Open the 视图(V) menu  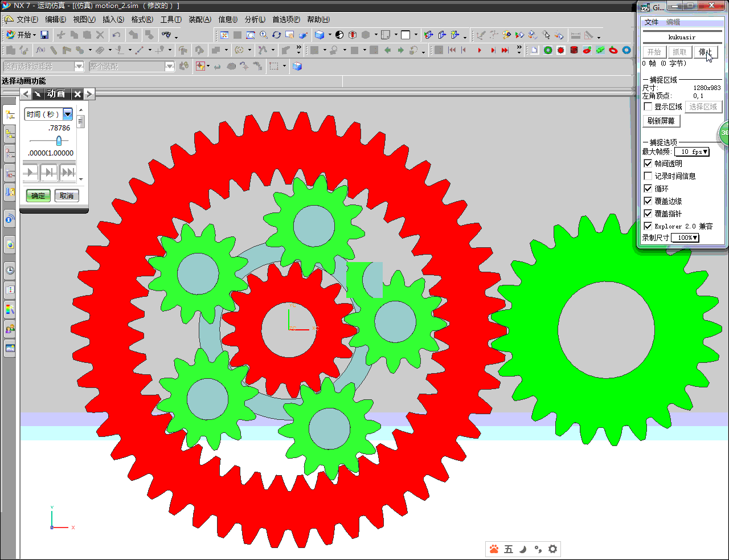84,19
